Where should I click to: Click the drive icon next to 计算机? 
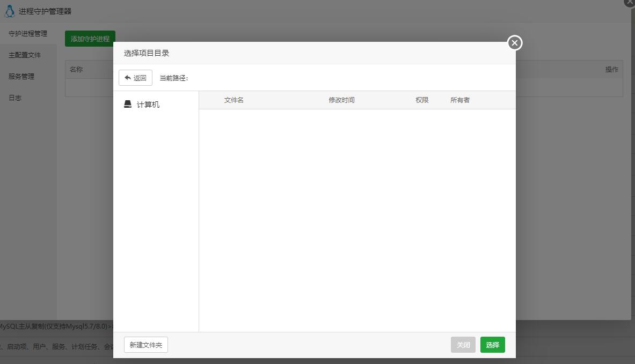pos(128,105)
